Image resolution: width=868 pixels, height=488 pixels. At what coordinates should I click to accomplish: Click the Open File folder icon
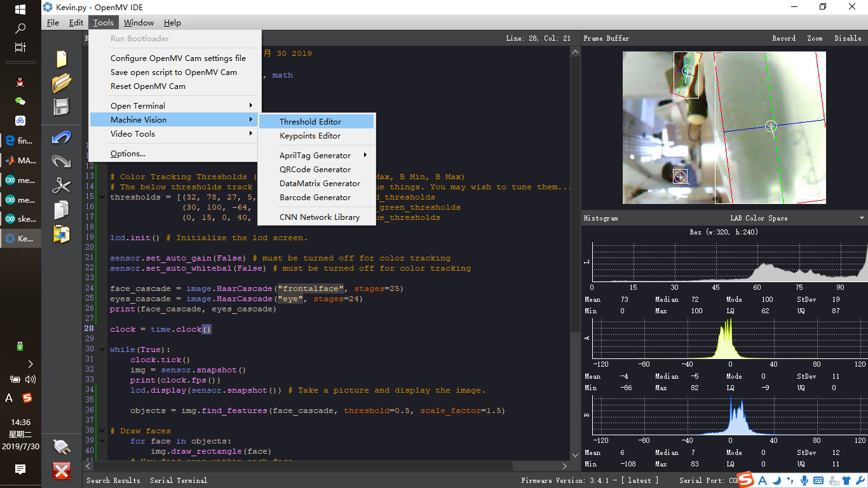click(x=62, y=83)
